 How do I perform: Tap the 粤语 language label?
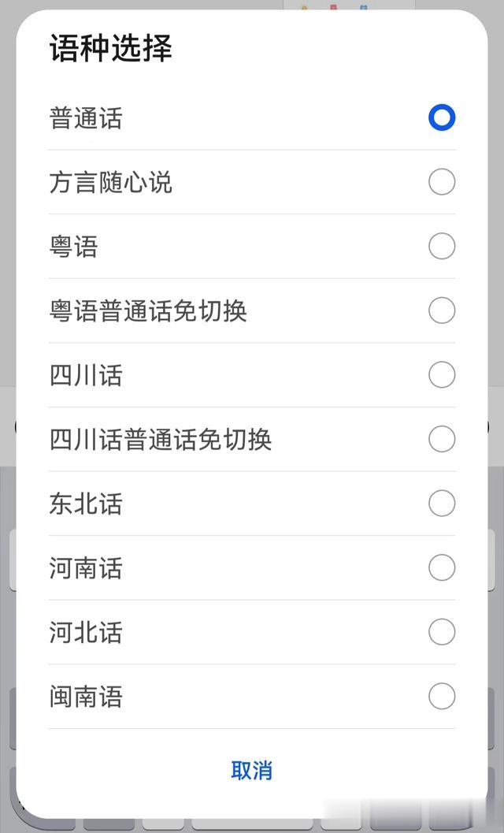(74, 247)
